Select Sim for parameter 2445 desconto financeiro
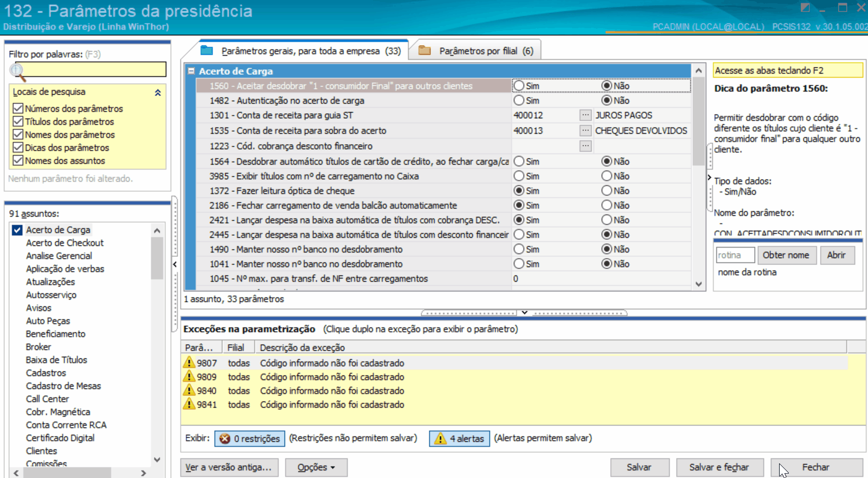The width and height of the screenshot is (868, 478). [519, 235]
